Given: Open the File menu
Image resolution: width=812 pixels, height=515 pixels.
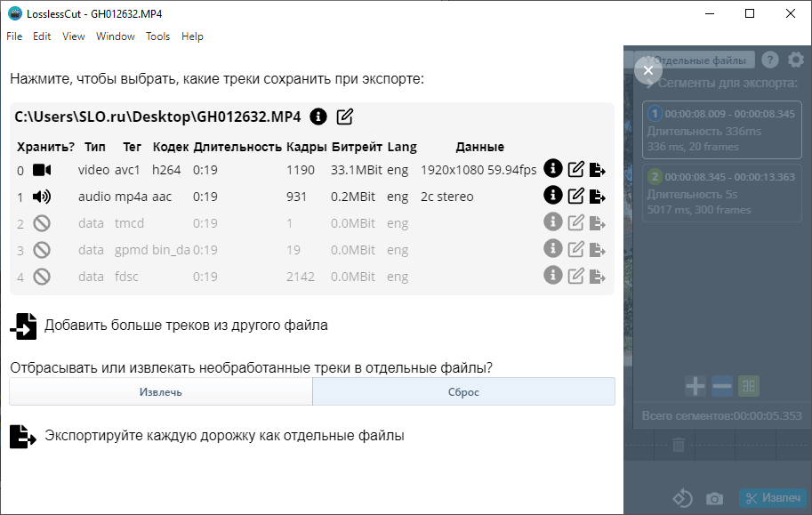Looking at the screenshot, I should point(14,36).
